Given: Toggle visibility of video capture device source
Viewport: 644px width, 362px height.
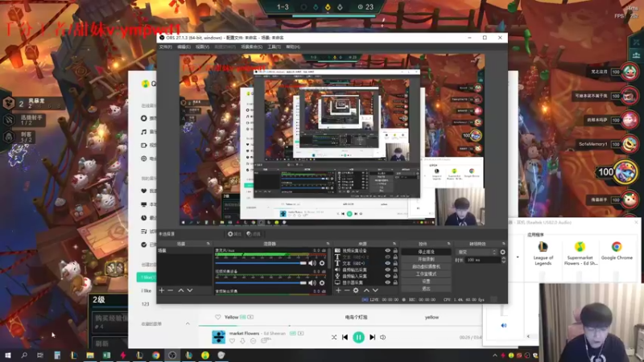Looking at the screenshot, I should (387, 250).
